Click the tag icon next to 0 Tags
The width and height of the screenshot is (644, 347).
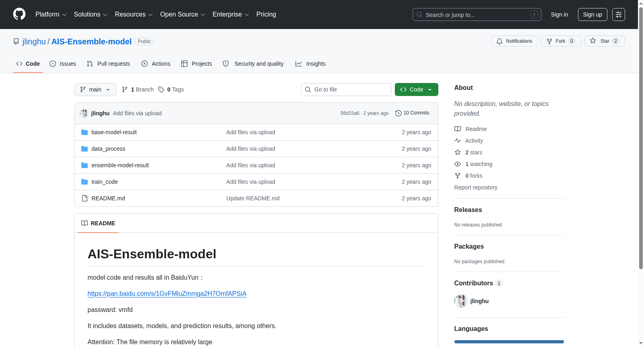161,89
